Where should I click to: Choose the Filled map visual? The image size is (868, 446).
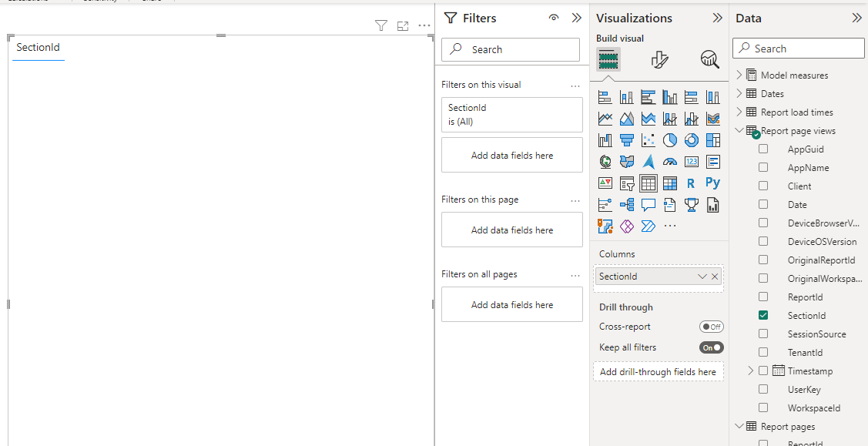pos(627,162)
